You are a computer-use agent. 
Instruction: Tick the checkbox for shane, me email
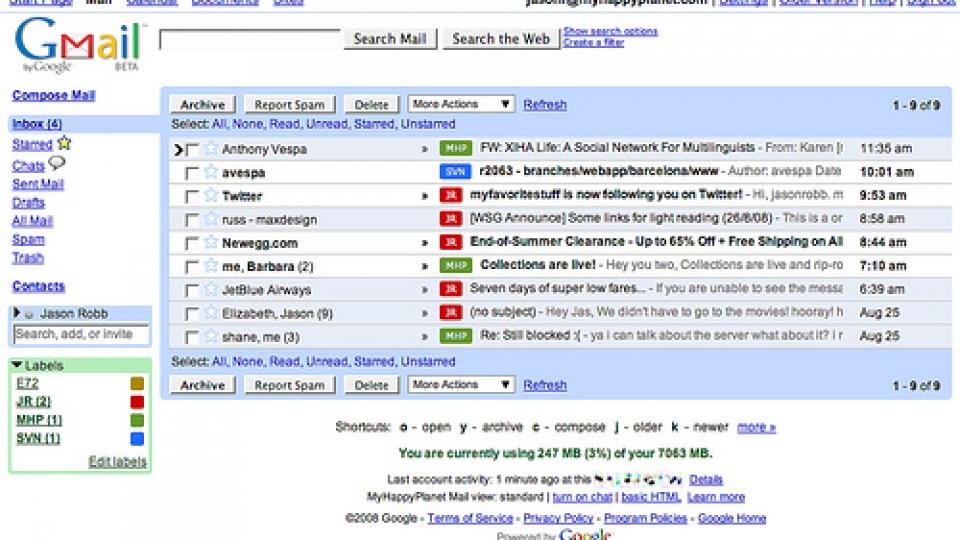(x=192, y=337)
